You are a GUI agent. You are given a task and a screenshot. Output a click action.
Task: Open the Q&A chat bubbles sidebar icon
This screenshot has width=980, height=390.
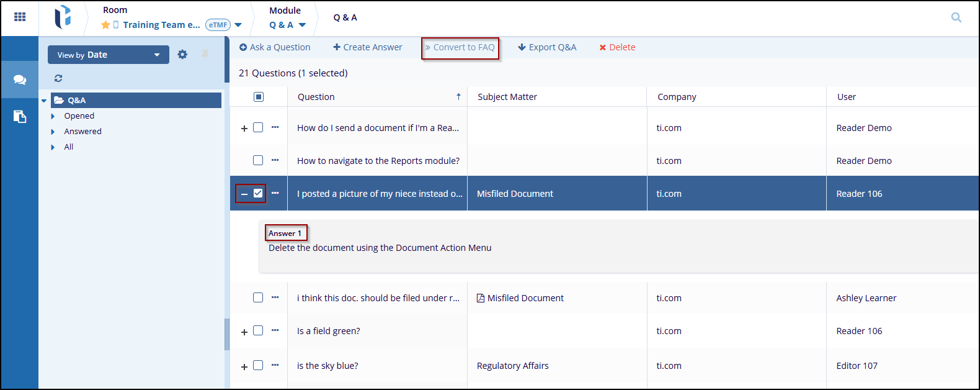click(x=20, y=79)
